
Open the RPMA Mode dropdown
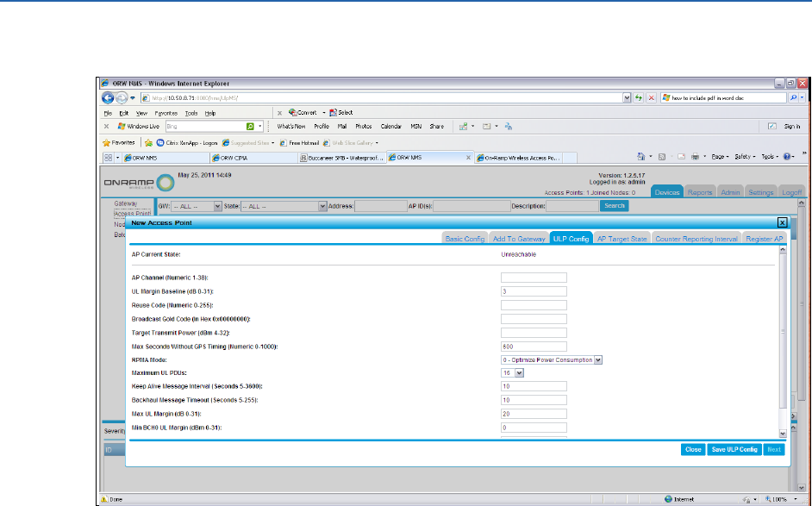(x=598, y=360)
